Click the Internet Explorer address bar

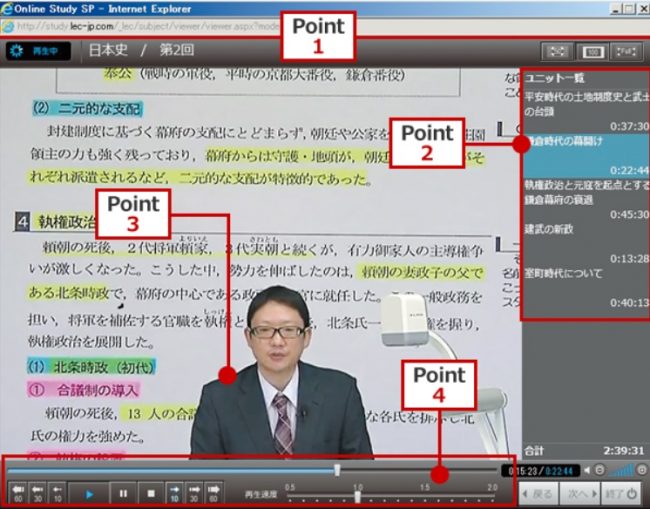(323, 27)
